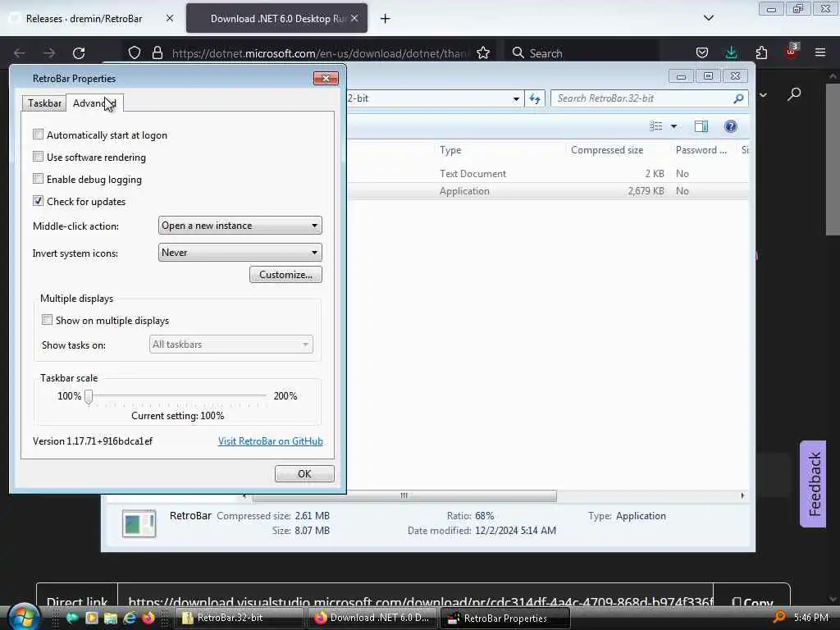
Task: Click the 5:46 PM system clock
Action: (810, 618)
